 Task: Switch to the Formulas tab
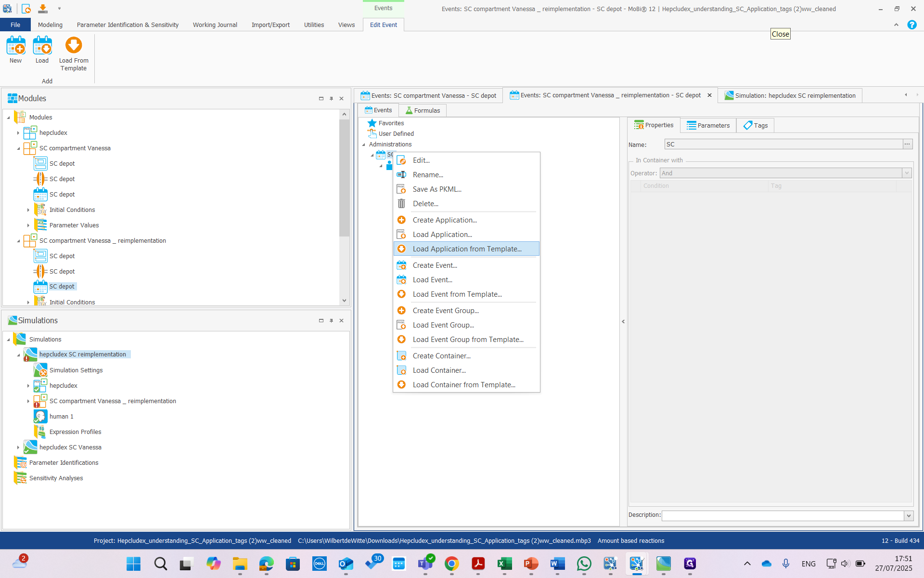pos(423,110)
